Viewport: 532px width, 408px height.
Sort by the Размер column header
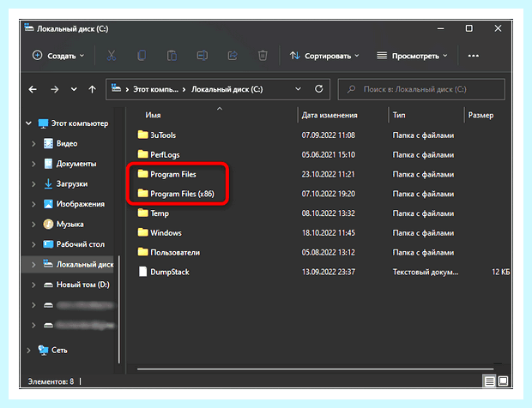click(x=481, y=115)
